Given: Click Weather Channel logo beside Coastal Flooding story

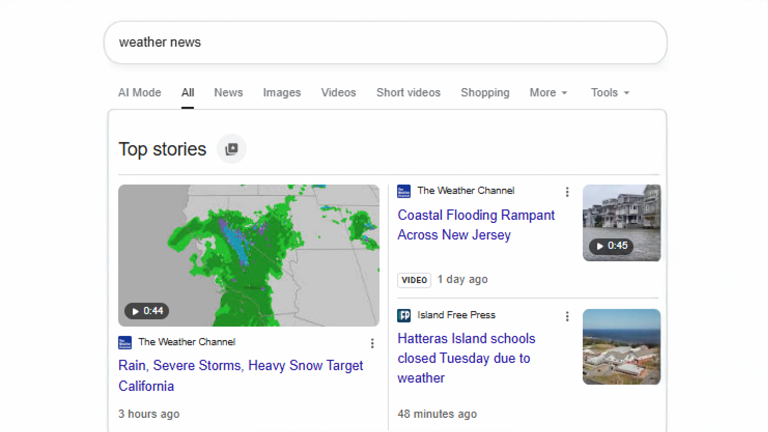Looking at the screenshot, I should pos(404,191).
